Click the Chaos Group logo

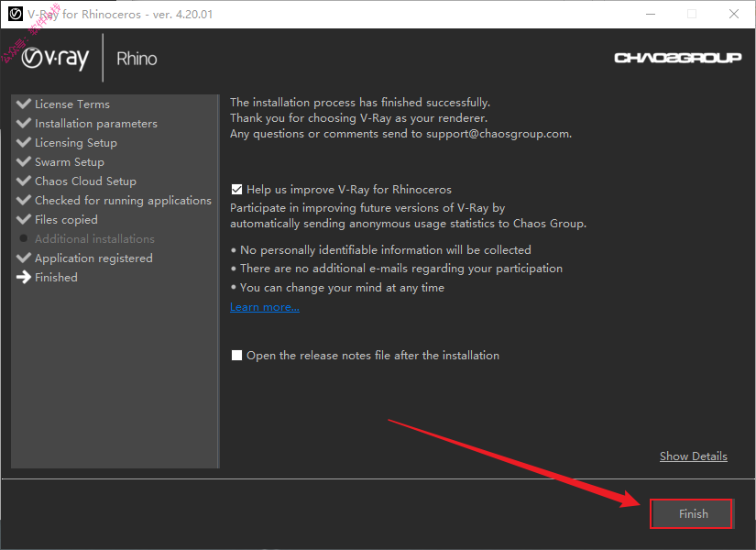click(678, 58)
